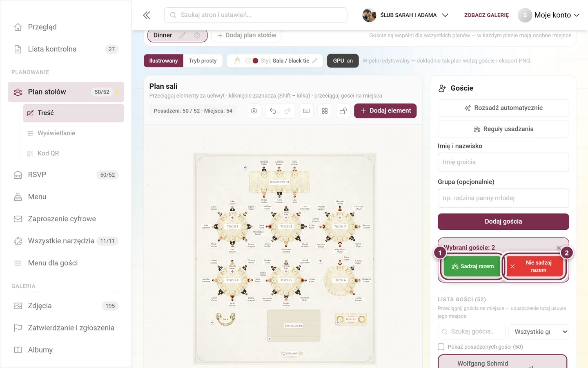Click the green Sadzaj razem button
Screen dimensions: 588x368
pyautogui.click(x=473, y=266)
